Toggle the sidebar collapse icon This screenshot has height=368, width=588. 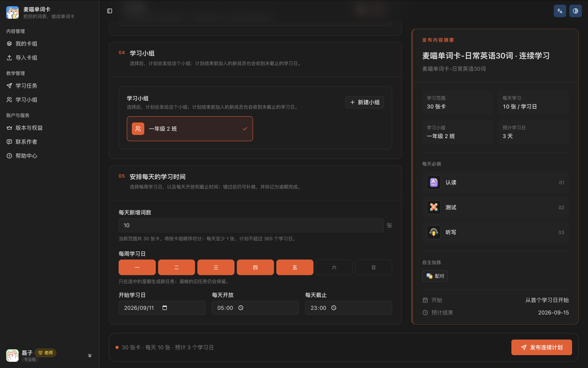click(x=110, y=11)
